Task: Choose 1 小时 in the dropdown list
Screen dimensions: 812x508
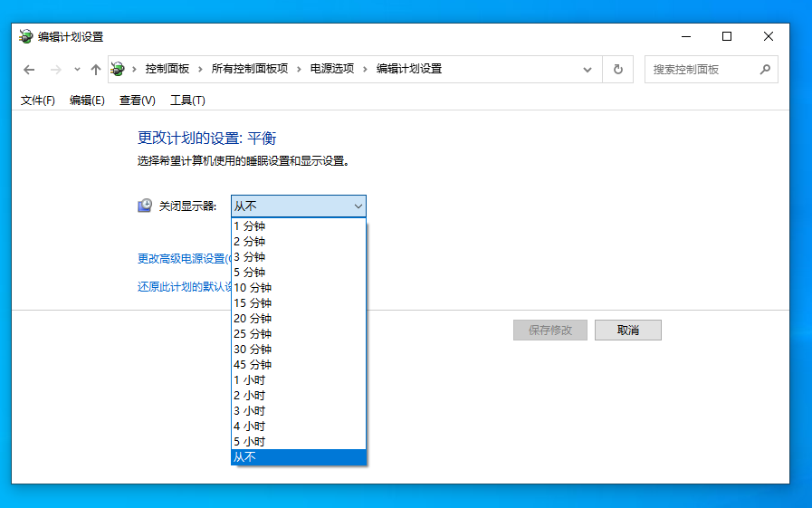Action: [249, 380]
